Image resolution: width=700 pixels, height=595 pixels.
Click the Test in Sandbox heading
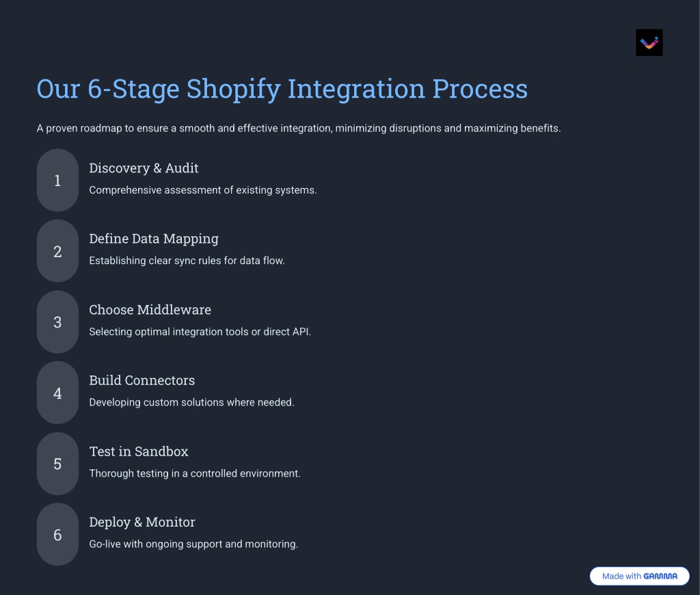139,451
